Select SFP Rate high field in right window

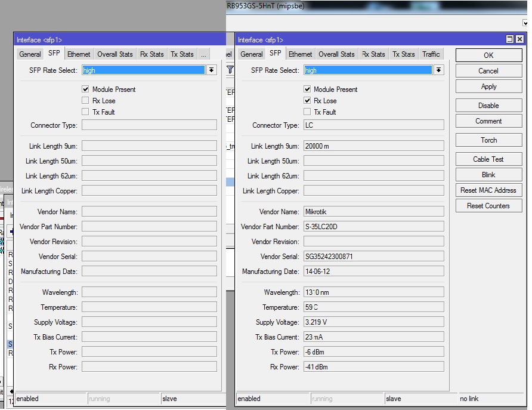(x=368, y=70)
